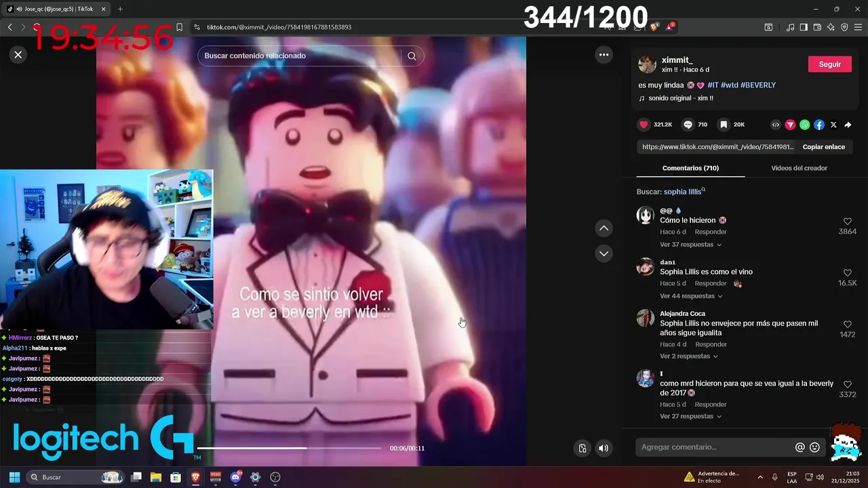Toggle the browser sidebar panel icon
The width and height of the screenshot is (868, 488).
804,27
